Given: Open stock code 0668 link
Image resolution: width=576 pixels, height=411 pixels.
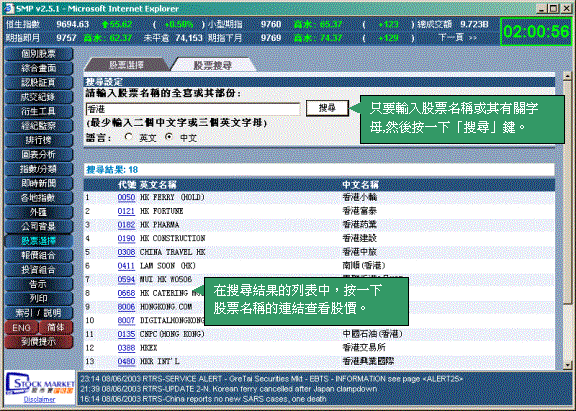Looking at the screenshot, I should pyautogui.click(x=126, y=293).
